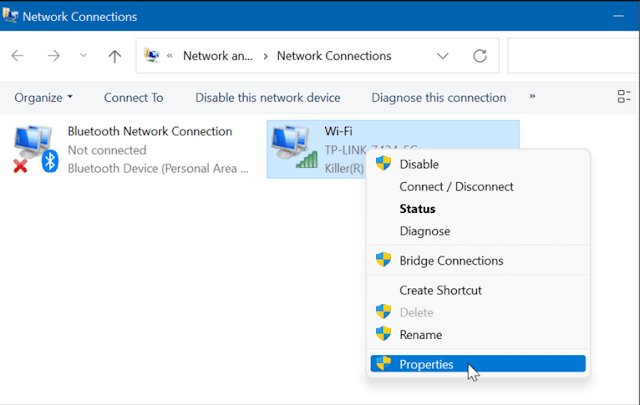Open the address bar history dropdown
This screenshot has width=640, height=405.
[444, 56]
